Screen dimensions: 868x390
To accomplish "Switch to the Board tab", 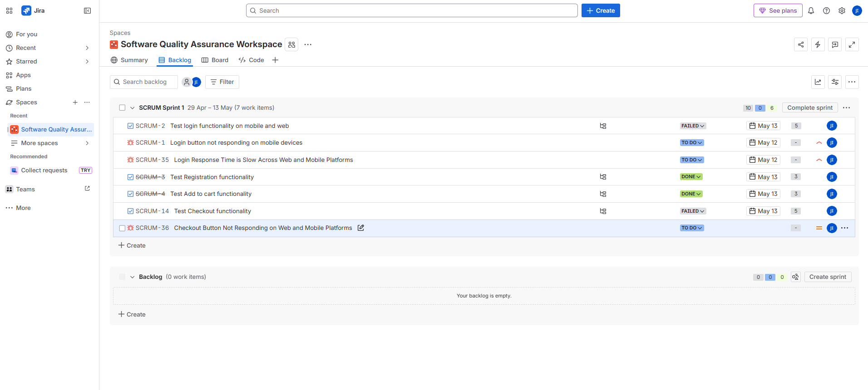I will [215, 60].
